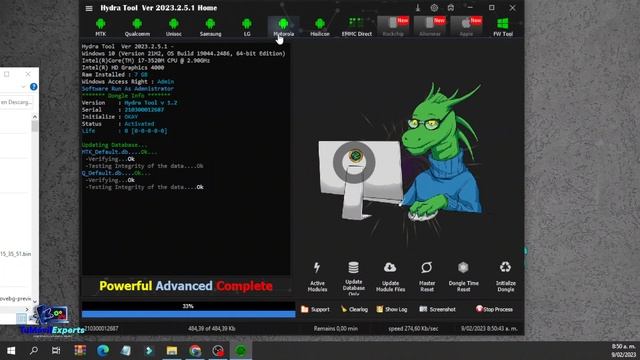The image size is (640, 360).
Task: Open the Rockchip module marked New
Action: click(393, 27)
